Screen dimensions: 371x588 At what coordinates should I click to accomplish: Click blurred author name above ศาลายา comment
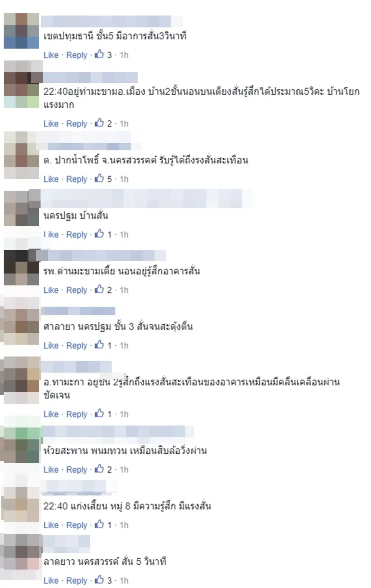tap(79, 311)
